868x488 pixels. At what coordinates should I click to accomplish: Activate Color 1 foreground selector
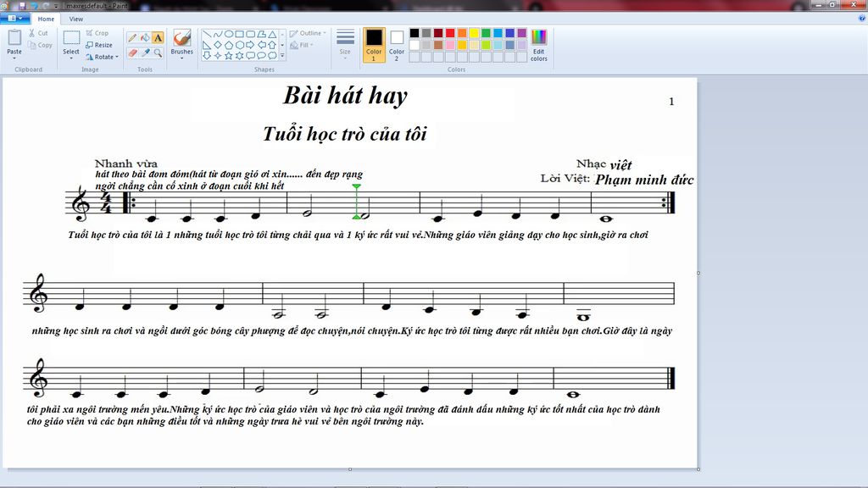pos(374,45)
